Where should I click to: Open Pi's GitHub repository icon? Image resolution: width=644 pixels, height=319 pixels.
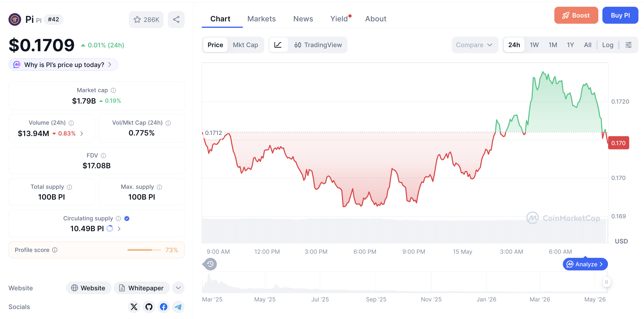[x=149, y=307]
